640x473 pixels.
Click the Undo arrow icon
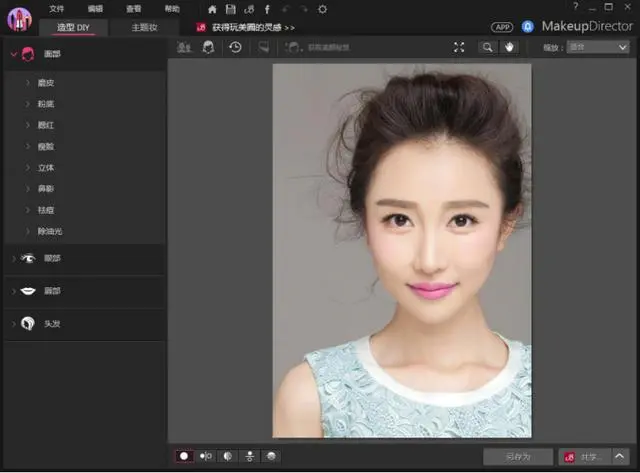(286, 9)
